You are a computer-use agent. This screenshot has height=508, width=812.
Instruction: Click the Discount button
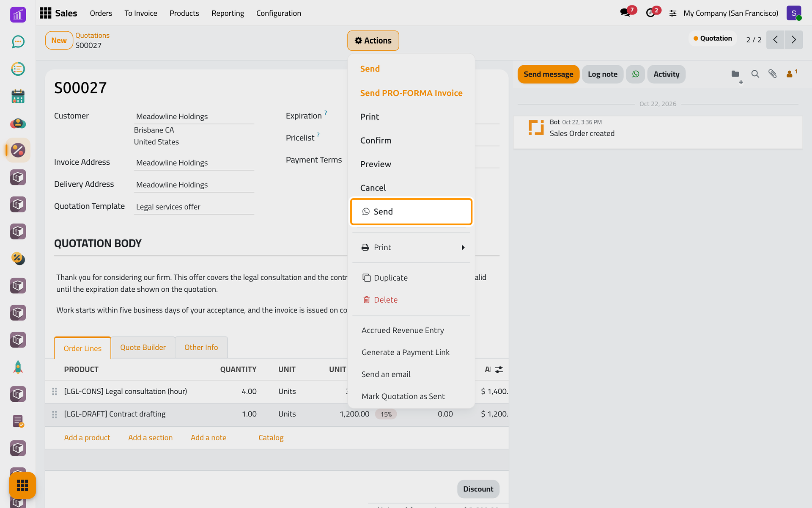(x=478, y=489)
